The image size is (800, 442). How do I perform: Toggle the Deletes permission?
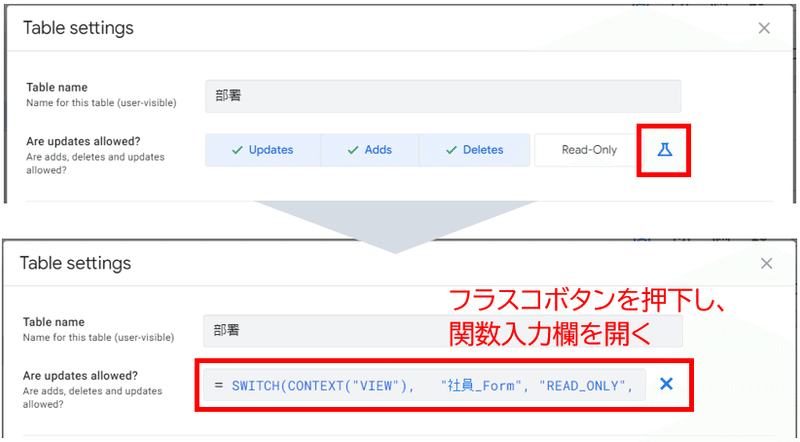(474, 150)
